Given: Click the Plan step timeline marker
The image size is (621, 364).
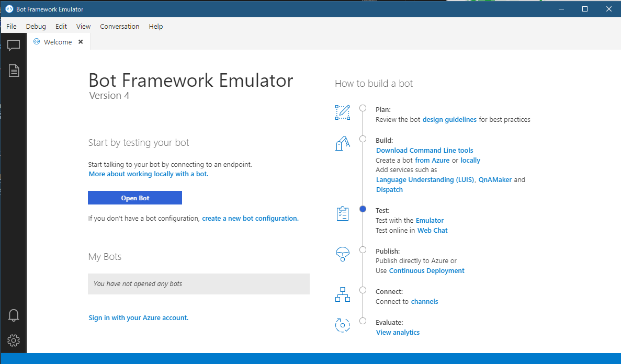Looking at the screenshot, I should coord(363,108).
